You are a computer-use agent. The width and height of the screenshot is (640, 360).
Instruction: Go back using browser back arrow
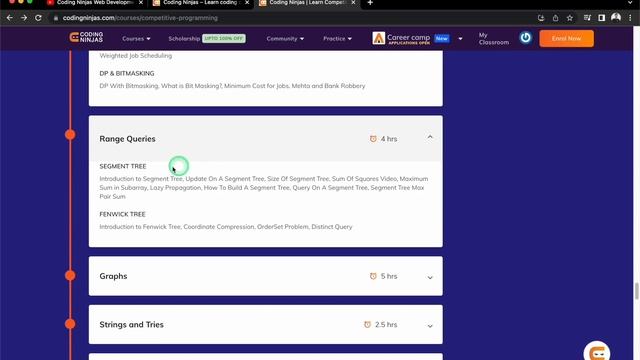tap(10, 18)
